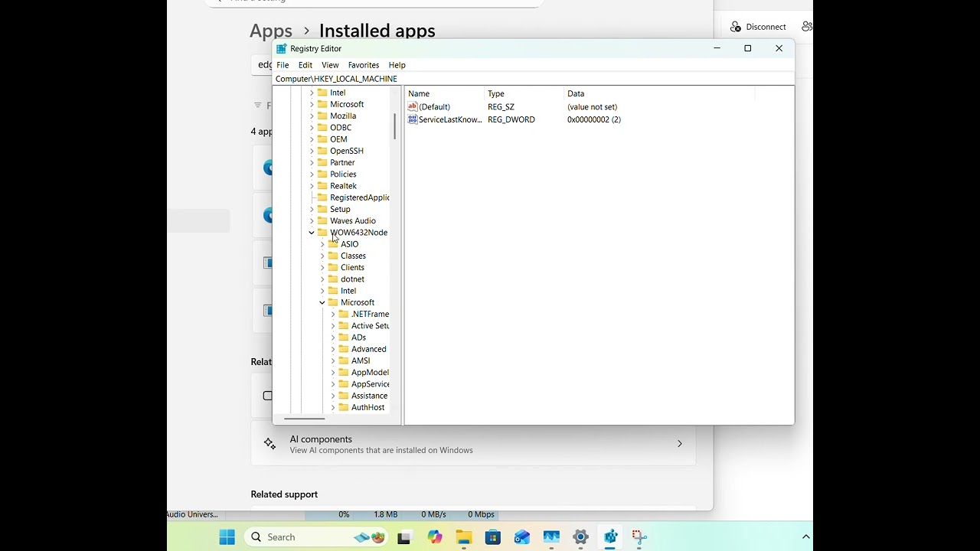Screen dimensions: 980x551
Task: Select the OEM key folder icon
Action: tap(322, 139)
